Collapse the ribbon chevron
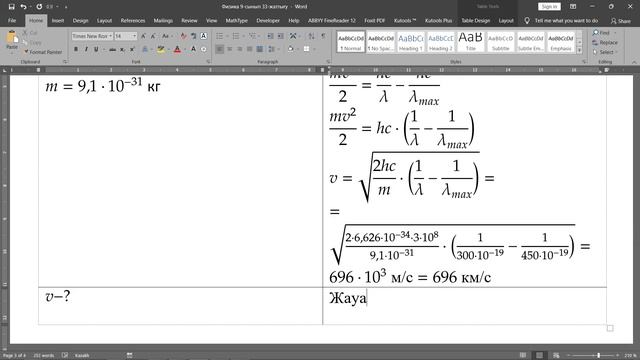This screenshot has height=360, width=640. [634, 62]
